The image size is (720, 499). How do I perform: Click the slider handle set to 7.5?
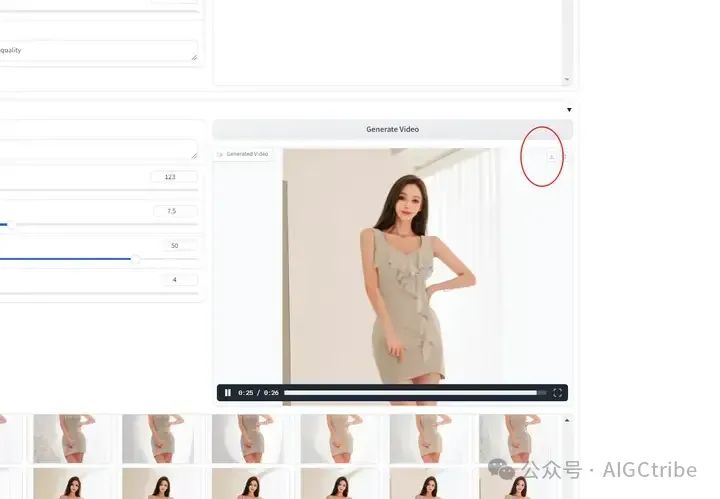pyautogui.click(x=11, y=224)
